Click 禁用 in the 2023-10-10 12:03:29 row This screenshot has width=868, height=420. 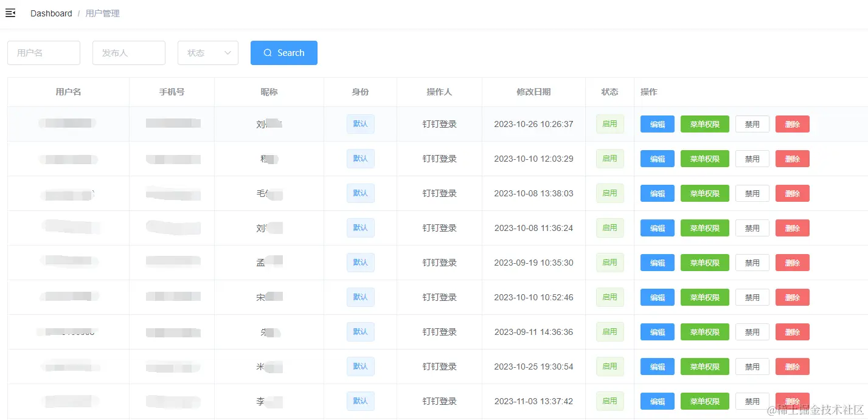pos(752,159)
